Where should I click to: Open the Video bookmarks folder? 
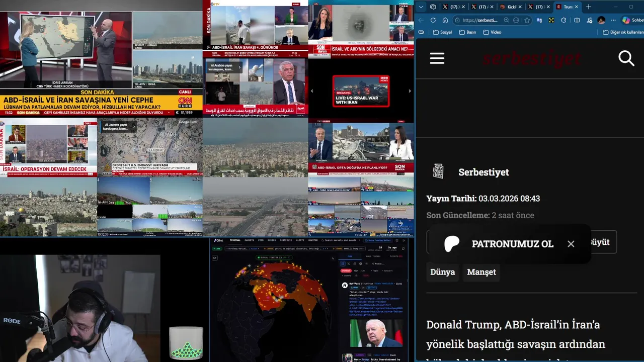click(492, 32)
